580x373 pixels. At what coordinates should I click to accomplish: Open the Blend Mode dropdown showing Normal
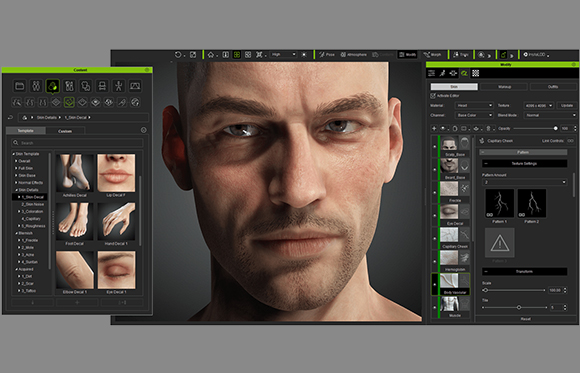(550, 115)
